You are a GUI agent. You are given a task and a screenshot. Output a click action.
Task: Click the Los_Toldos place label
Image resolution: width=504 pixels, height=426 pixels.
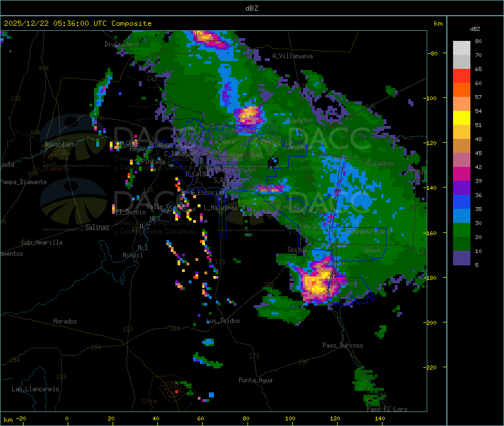coord(223,321)
